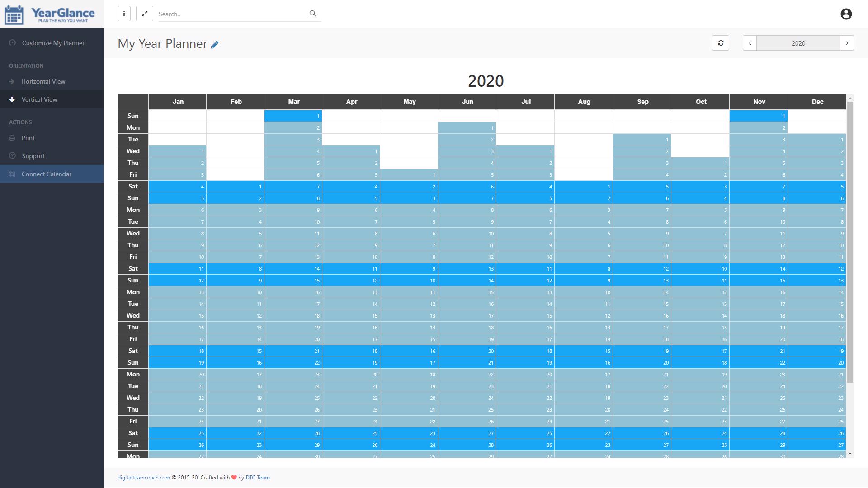Open the digitalteamcoach.com link
Image resolution: width=868 pixels, height=488 pixels.
143,477
